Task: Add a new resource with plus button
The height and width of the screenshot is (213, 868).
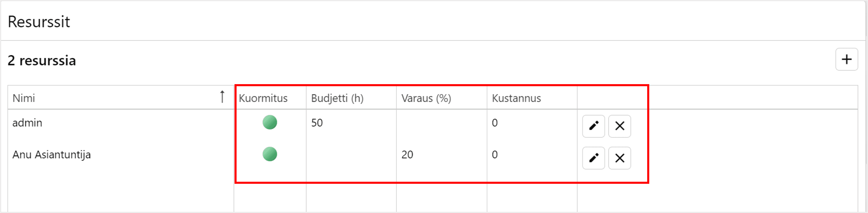Action: tap(846, 59)
